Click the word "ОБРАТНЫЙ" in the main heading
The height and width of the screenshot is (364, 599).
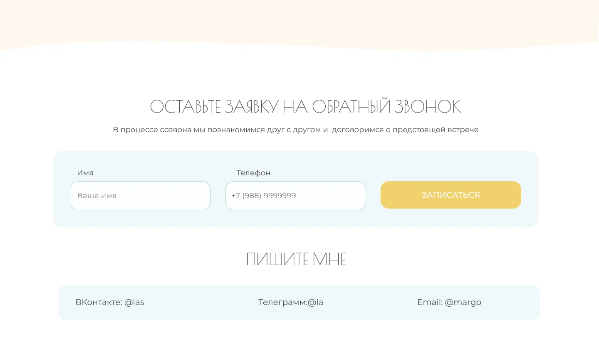point(351,107)
